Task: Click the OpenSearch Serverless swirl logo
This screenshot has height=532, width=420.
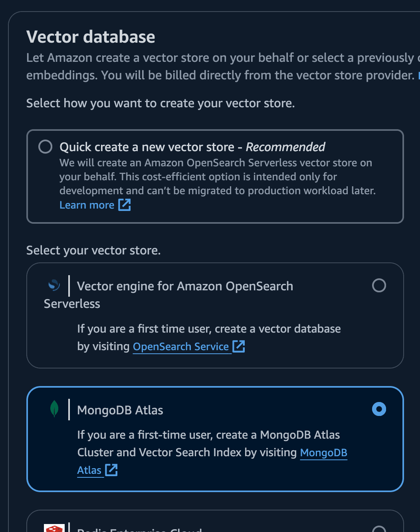Action: coord(54,285)
